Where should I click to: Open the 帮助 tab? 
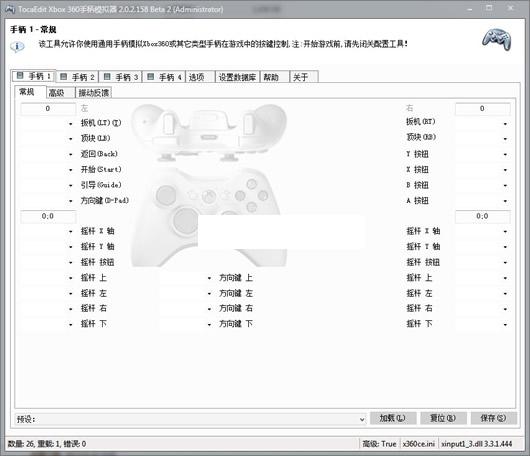point(274,77)
